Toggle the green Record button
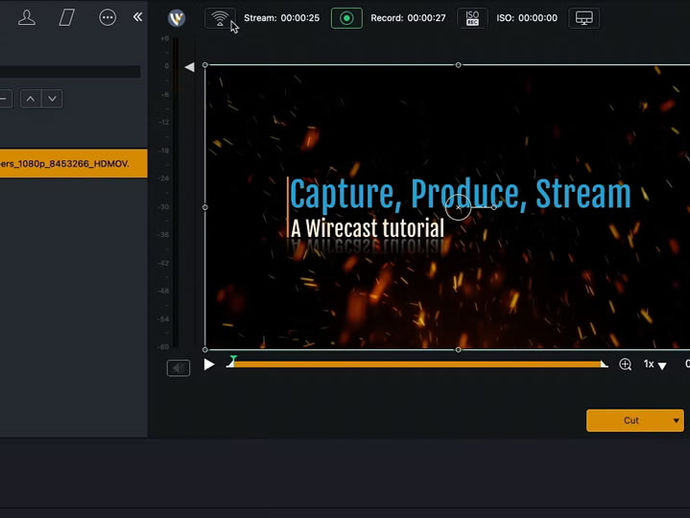Screen dimensions: 690x518 click(x=347, y=18)
